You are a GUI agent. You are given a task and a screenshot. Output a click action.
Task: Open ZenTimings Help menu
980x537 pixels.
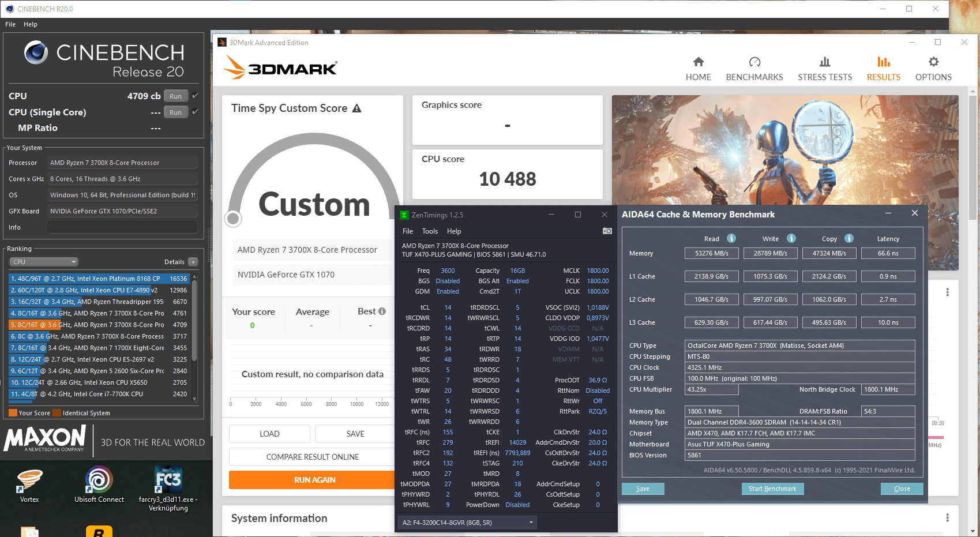[454, 231]
